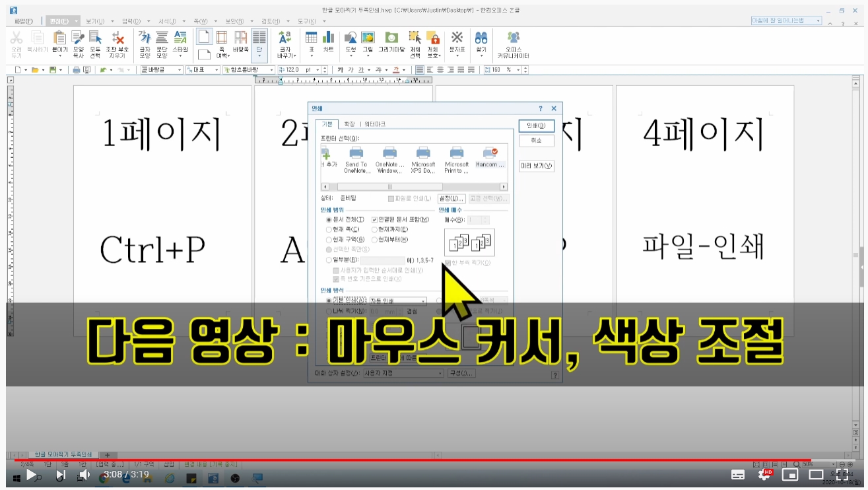The image size is (868, 490).
Task: Select the Whole Document (문서 전체) radio button
Action: [329, 219]
